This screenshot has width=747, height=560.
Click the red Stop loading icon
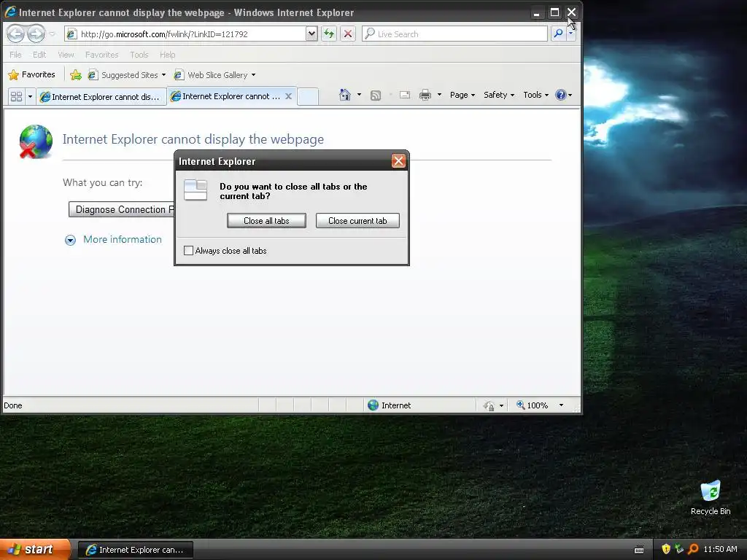(348, 34)
